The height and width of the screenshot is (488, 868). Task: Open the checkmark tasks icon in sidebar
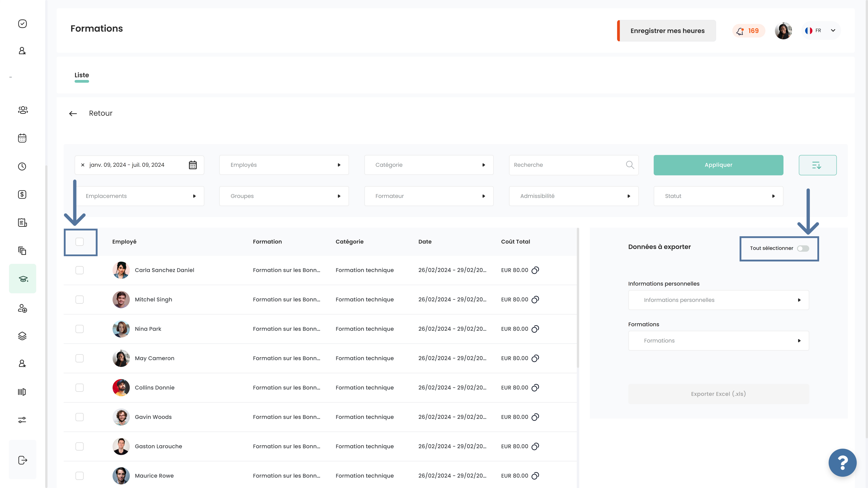tap(22, 24)
